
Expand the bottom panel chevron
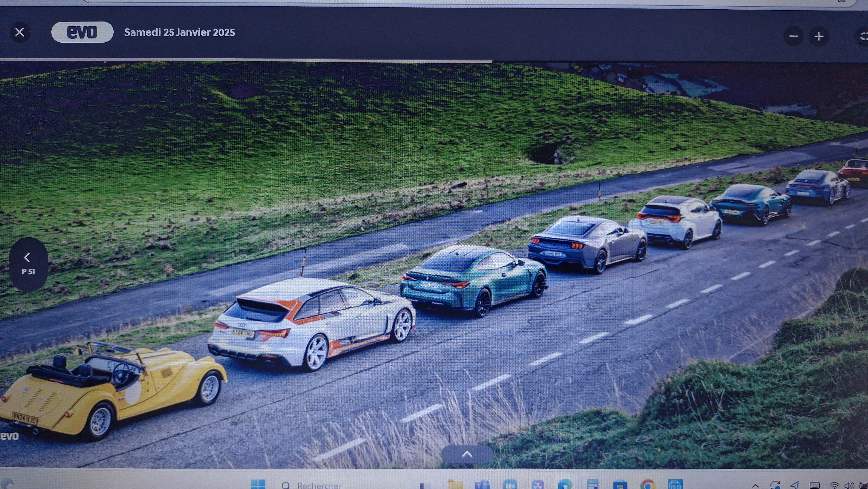coord(467,454)
